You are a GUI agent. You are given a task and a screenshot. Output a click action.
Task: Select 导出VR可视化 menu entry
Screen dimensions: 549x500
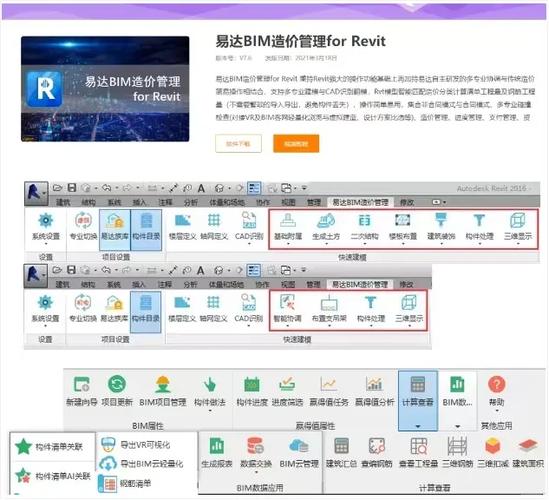(x=135, y=445)
